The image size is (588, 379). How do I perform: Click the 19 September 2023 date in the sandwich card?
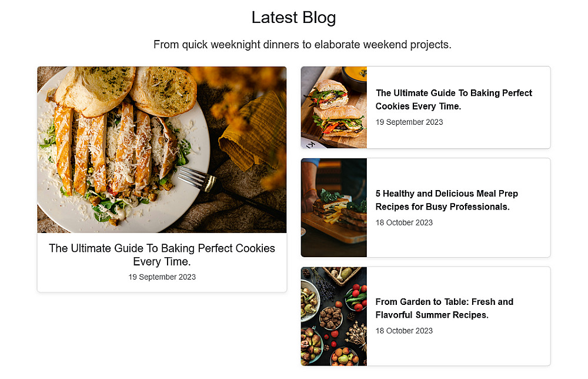click(409, 122)
